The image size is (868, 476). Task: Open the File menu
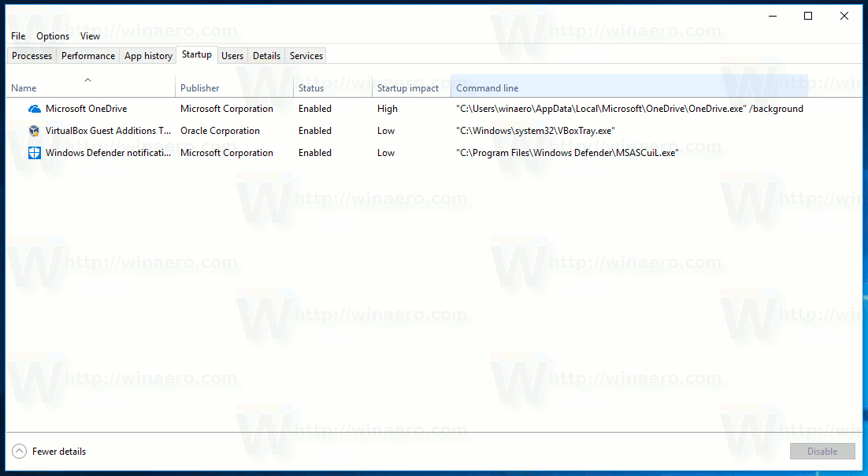coord(17,35)
